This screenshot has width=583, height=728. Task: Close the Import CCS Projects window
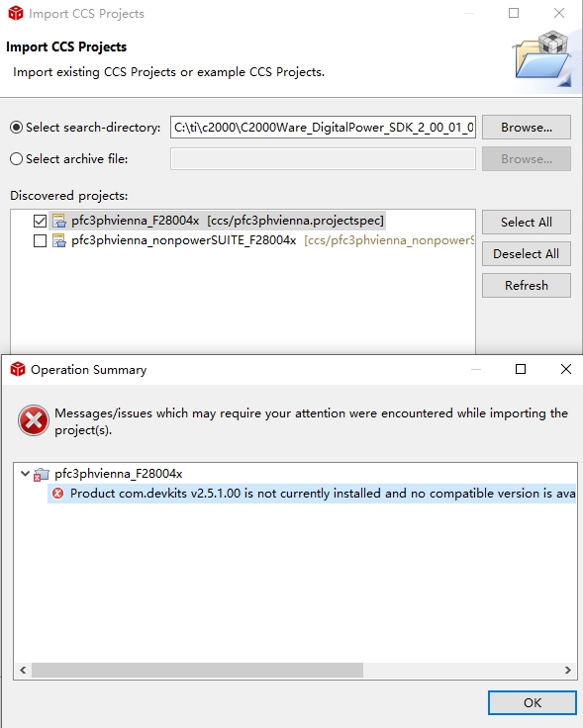click(559, 13)
